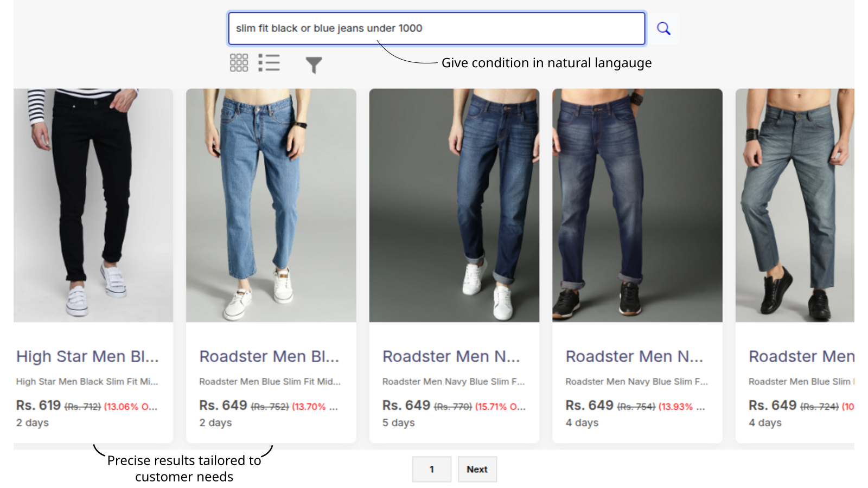
Task: View the partially visible fifth jeans image
Action: [795, 205]
